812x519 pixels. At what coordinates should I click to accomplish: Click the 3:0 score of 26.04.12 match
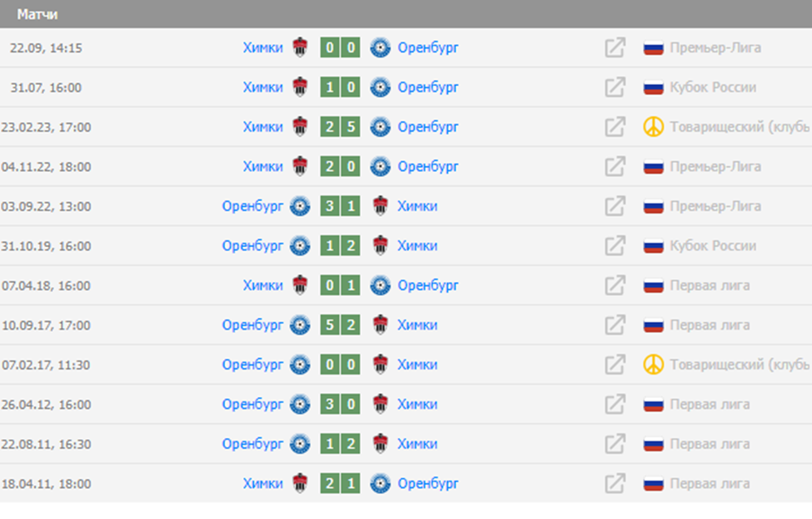[x=340, y=405]
